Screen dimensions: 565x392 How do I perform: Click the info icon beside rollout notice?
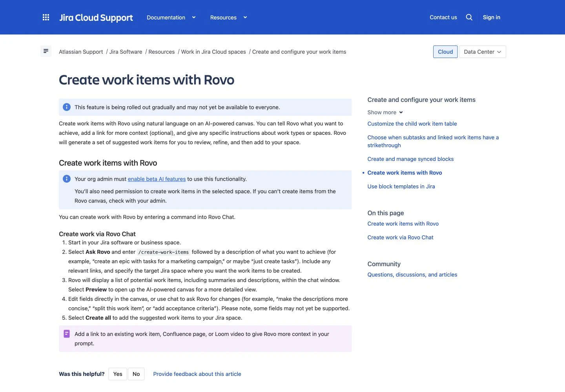pyautogui.click(x=67, y=107)
